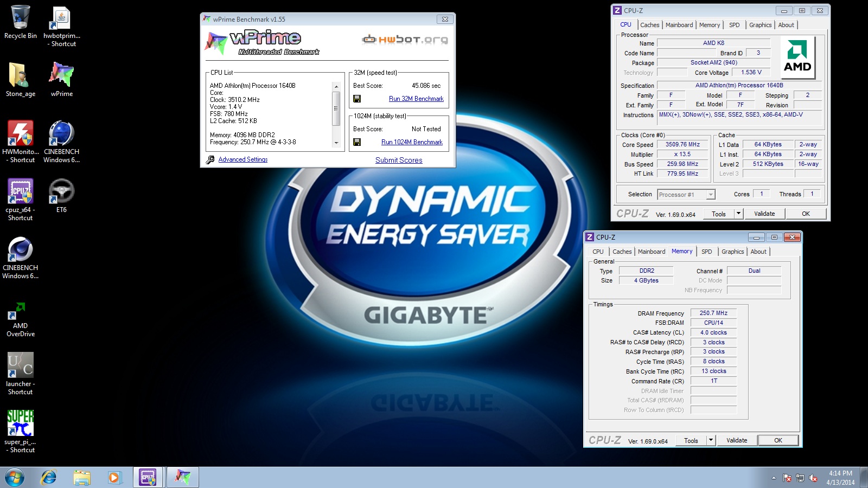Click the Show desktop strip in taskbar

click(864, 478)
